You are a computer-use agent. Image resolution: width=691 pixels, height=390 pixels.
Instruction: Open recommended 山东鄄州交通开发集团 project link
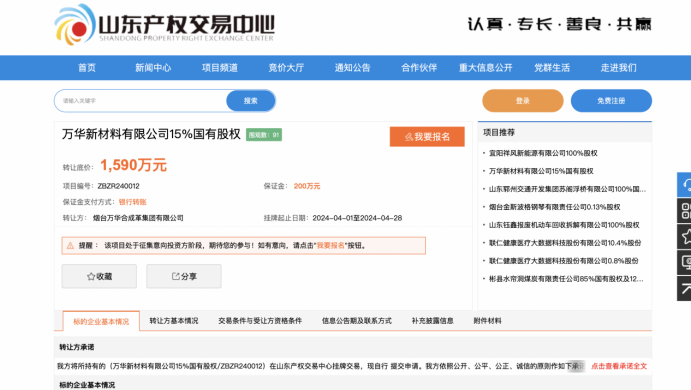coord(567,189)
